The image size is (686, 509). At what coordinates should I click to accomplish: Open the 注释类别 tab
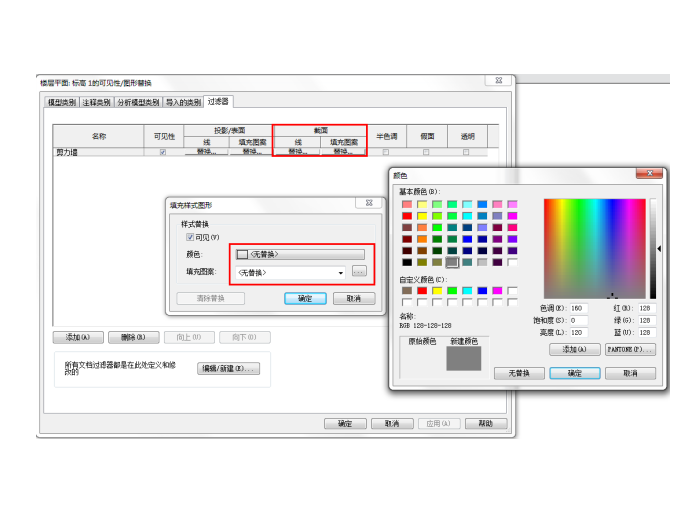click(97, 102)
